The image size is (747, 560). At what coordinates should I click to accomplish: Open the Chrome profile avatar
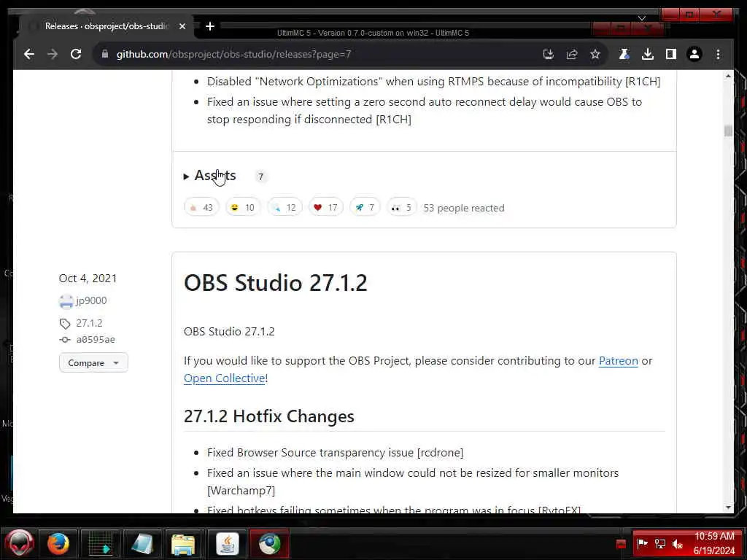click(x=694, y=54)
